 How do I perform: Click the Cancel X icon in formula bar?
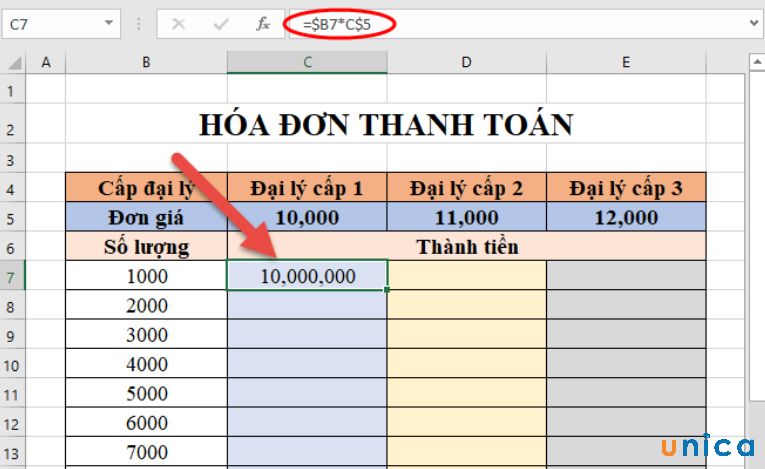pyautogui.click(x=179, y=23)
